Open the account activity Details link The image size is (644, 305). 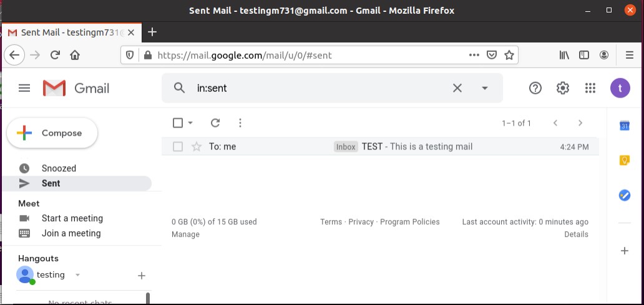click(x=576, y=234)
